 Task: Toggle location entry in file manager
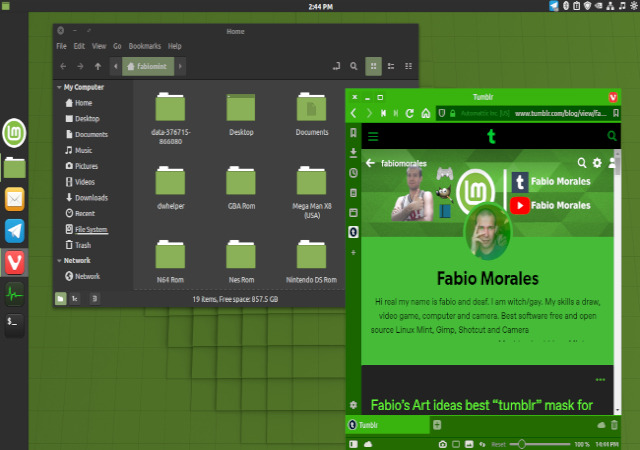pyautogui.click(x=336, y=66)
